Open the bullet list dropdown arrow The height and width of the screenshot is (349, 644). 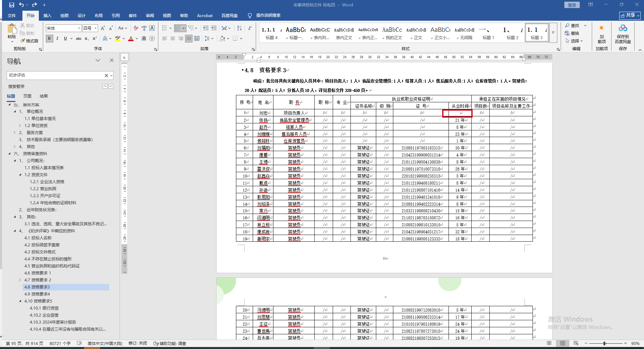170,28
